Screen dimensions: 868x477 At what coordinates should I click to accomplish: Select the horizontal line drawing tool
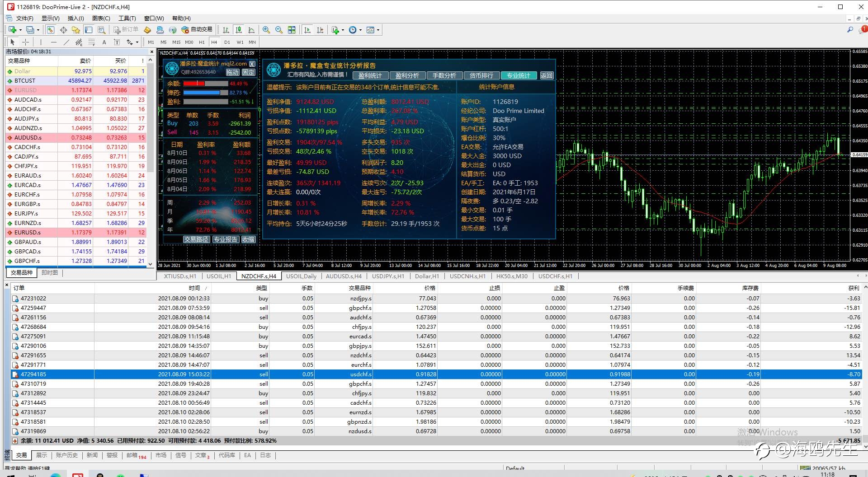(x=53, y=42)
